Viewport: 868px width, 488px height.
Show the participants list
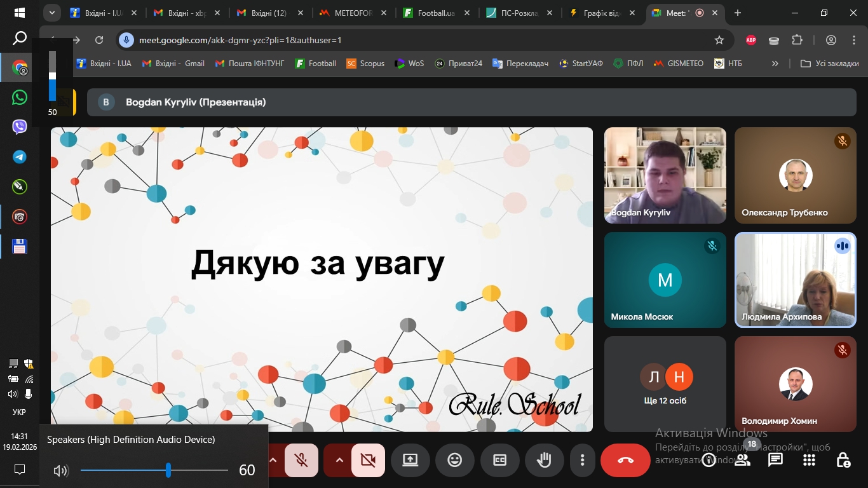(x=742, y=459)
